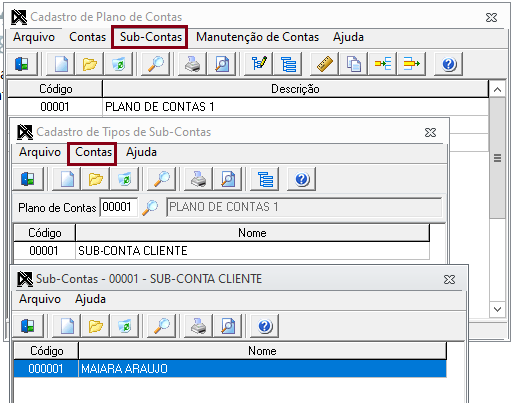Open Contas menu in Tipos de Sub-Contas window
This screenshot has height=408, width=516.
[93, 153]
